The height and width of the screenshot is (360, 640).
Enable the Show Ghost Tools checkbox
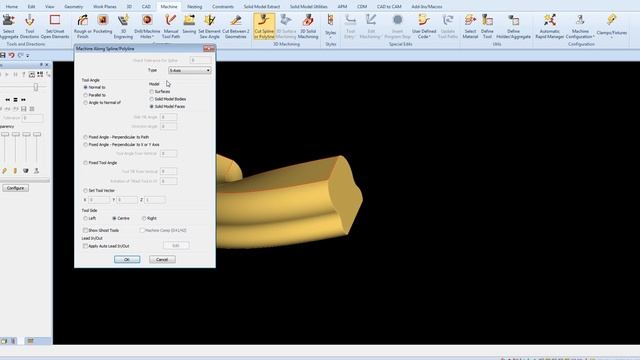(85, 231)
